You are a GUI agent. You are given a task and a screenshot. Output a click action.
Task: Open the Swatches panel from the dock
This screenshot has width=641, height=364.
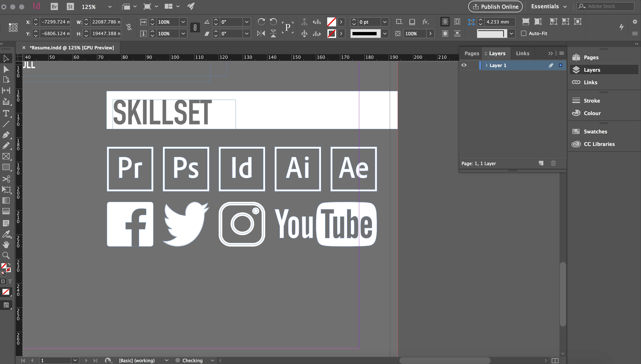click(x=595, y=131)
